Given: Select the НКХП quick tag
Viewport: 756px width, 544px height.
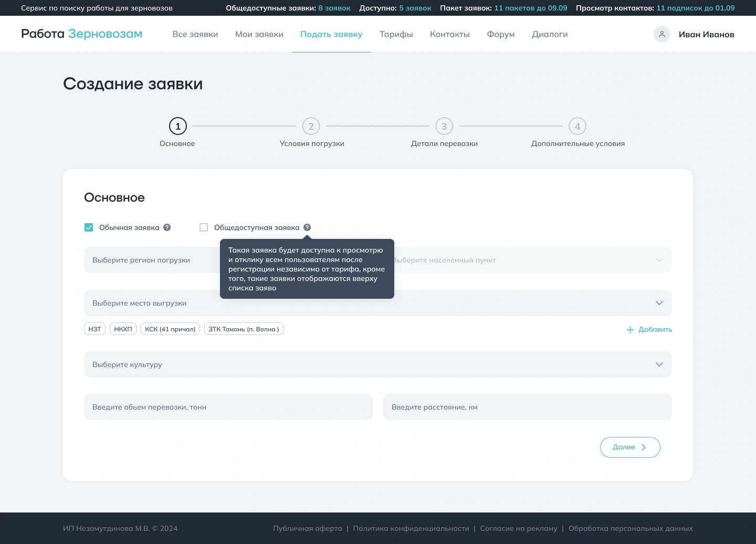Looking at the screenshot, I should tap(123, 329).
